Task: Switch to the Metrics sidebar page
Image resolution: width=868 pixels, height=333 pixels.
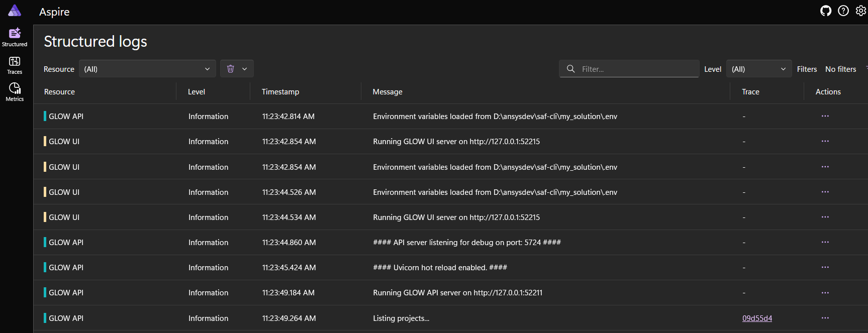Action: click(15, 92)
